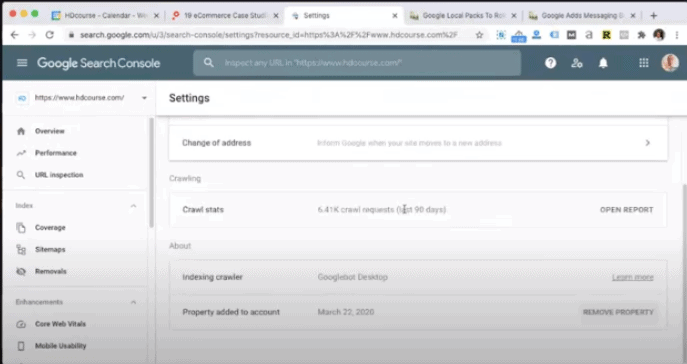The height and width of the screenshot is (364, 687).
Task: Close the Settings browser tab
Action: coord(395,16)
